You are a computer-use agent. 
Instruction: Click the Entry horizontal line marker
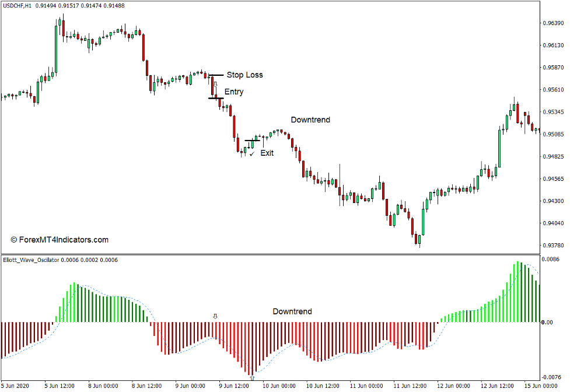[215, 98]
